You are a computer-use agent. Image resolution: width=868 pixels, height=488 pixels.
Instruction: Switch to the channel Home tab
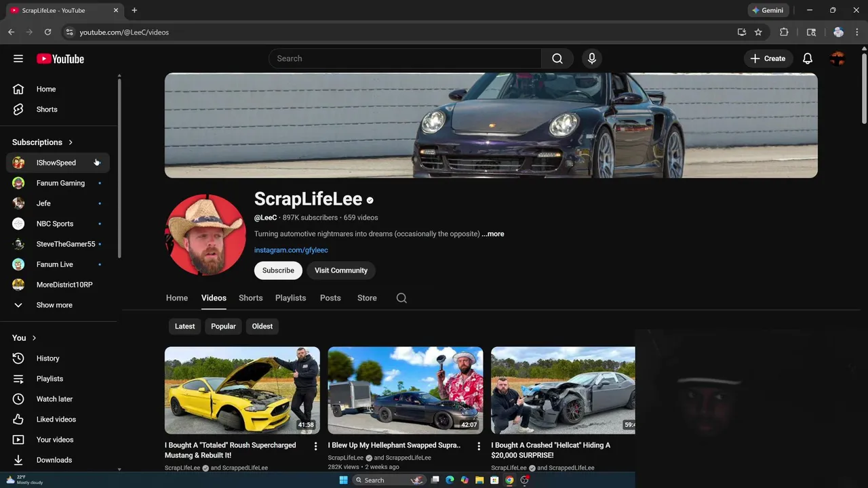click(177, 298)
